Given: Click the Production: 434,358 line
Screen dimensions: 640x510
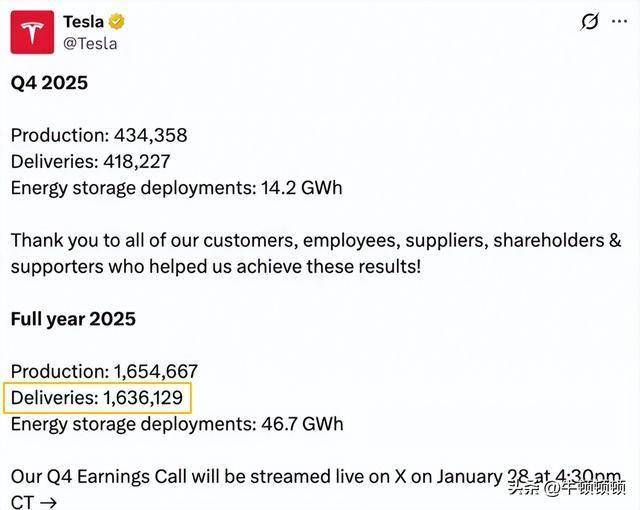Looking at the screenshot, I should [99, 135].
